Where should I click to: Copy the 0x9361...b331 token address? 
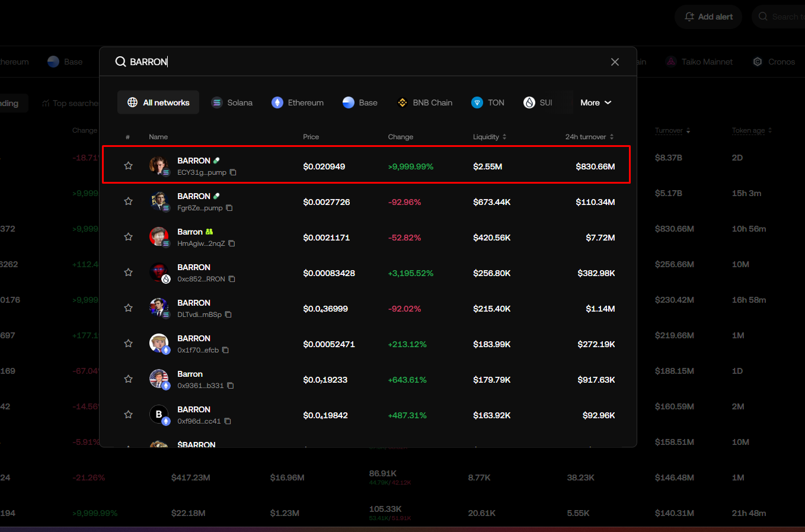coord(231,386)
